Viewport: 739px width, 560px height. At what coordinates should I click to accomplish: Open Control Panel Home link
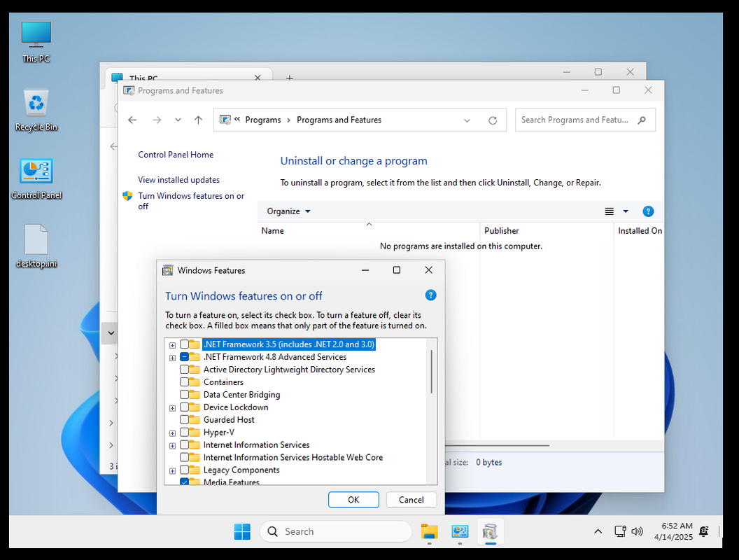point(176,155)
